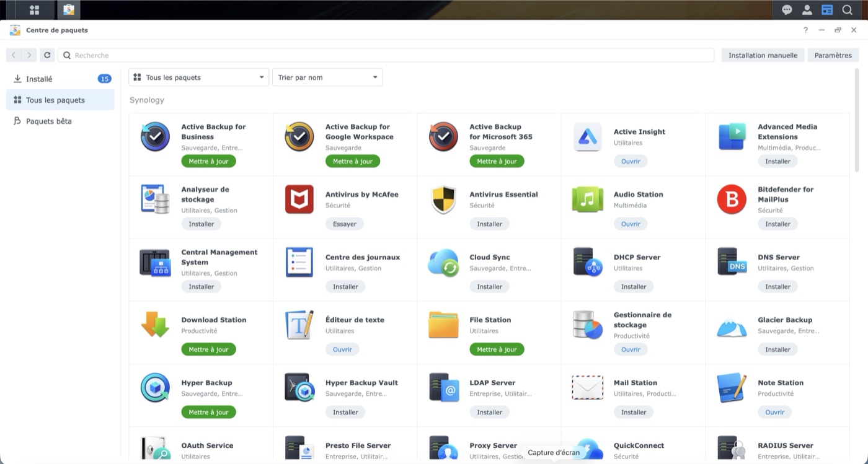
Task: Click the Éditeur de texte icon
Action: [x=299, y=325]
